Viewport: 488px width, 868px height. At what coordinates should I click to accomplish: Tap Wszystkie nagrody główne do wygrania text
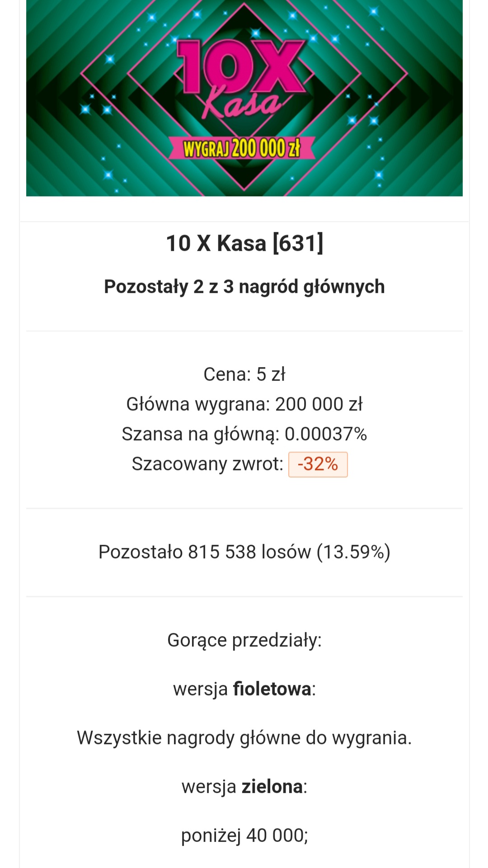(244, 738)
